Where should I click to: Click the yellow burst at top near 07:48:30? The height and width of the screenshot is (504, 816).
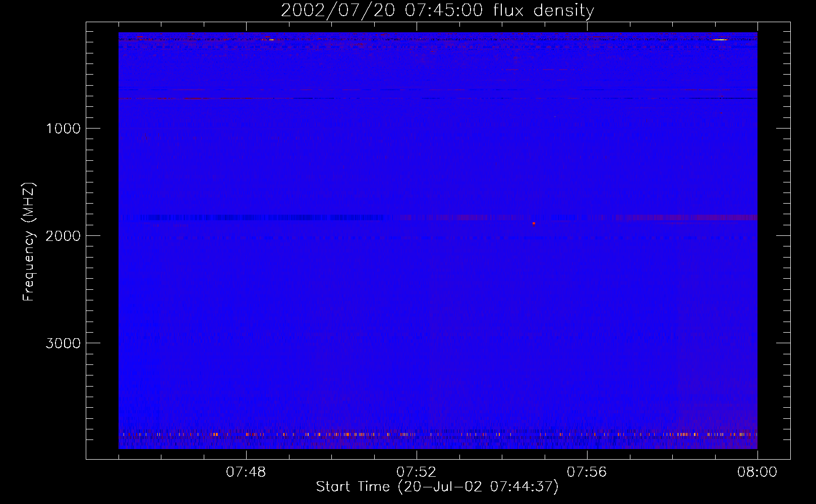[271, 39]
